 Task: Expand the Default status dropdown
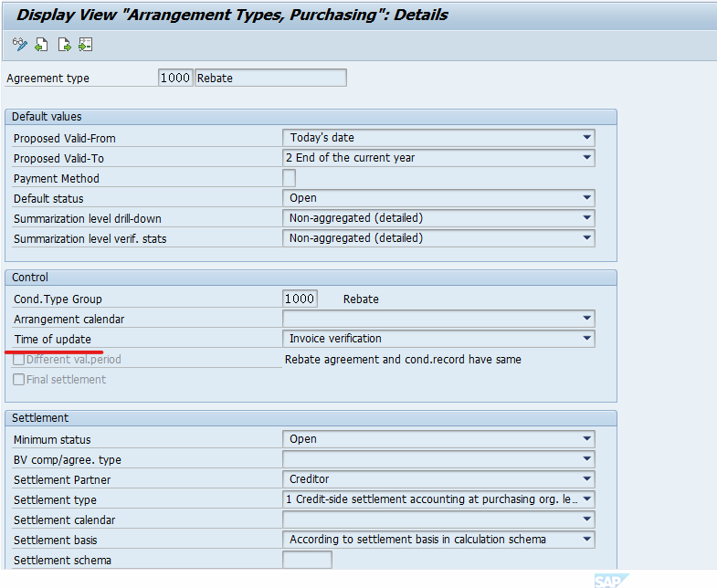[438, 198]
